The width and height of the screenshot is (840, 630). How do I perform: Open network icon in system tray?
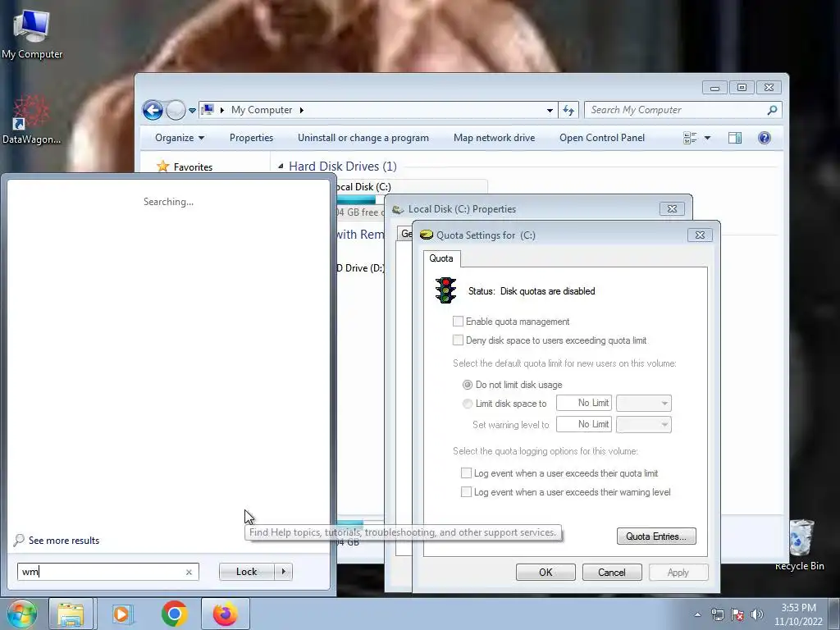point(717,614)
